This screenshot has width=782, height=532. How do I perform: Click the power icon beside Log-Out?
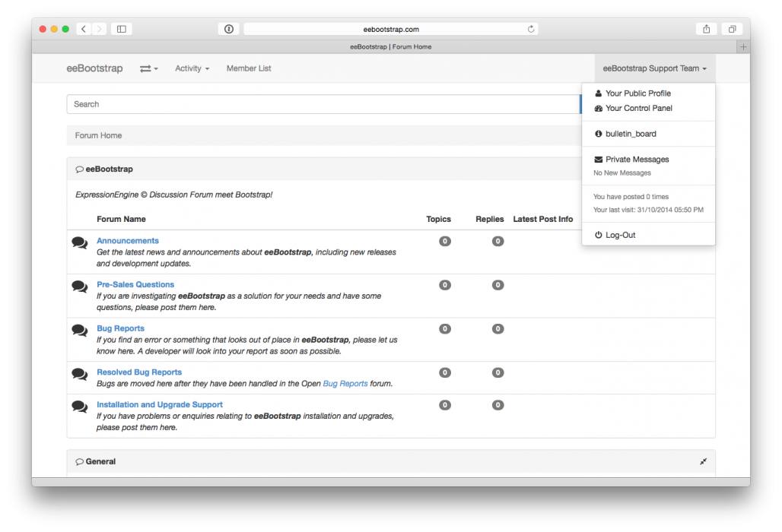(x=599, y=235)
